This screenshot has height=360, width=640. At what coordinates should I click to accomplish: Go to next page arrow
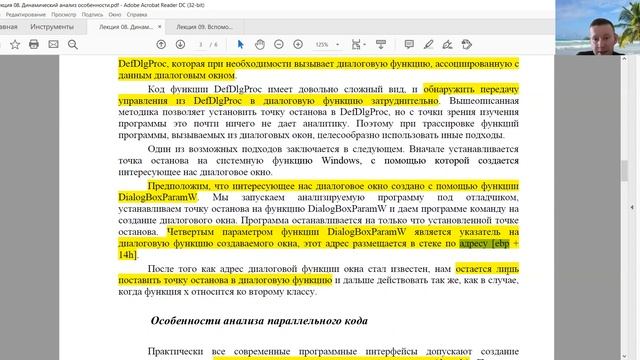180,44
